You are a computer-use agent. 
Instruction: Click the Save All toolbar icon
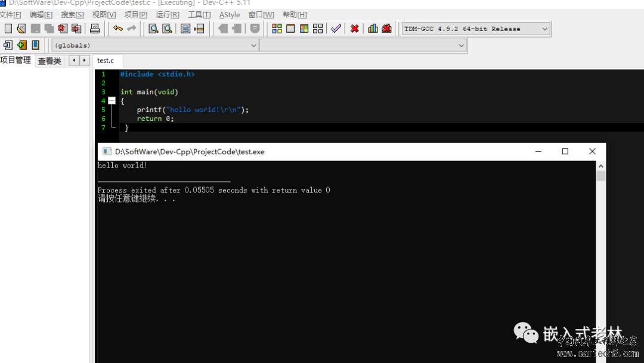pos(49,29)
